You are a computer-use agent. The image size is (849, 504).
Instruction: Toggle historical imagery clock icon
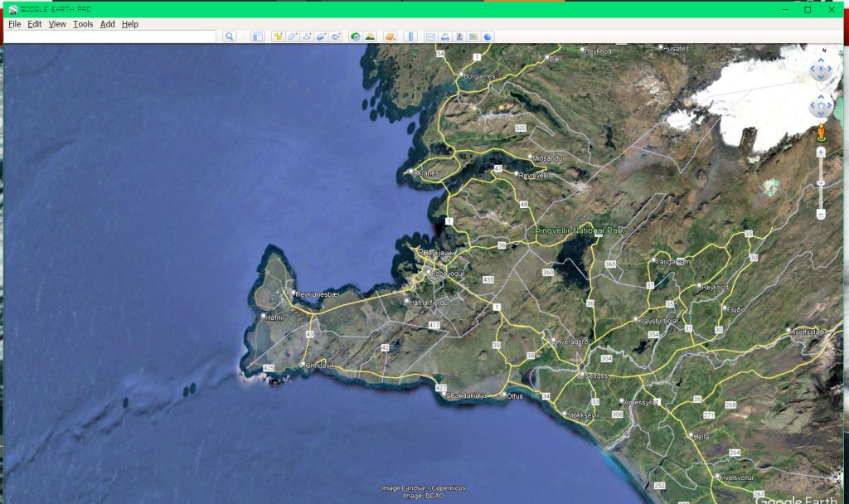355,36
